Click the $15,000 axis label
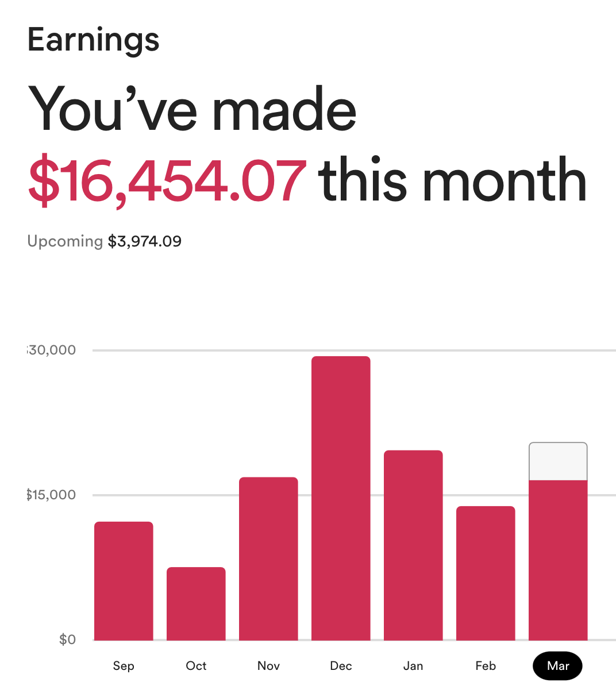This screenshot has width=616, height=686. (52, 495)
